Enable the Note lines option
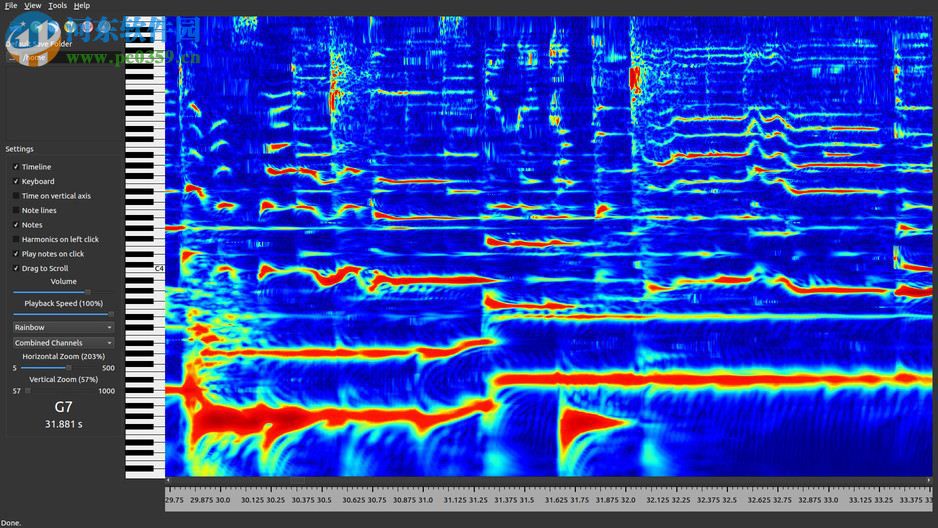The image size is (938, 528). 16,210
